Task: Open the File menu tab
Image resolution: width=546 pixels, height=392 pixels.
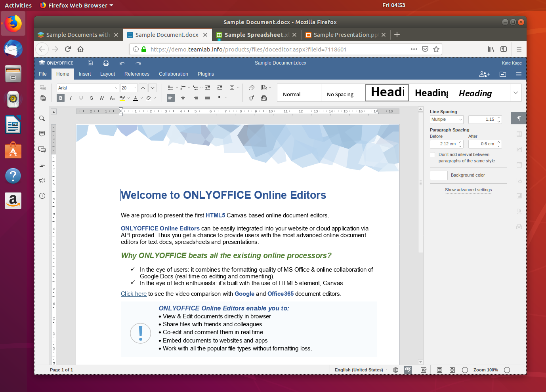Action: [43, 74]
